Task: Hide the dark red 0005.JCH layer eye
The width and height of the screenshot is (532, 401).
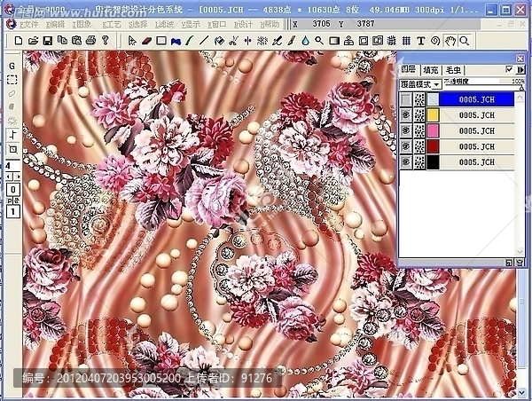Action: point(406,146)
